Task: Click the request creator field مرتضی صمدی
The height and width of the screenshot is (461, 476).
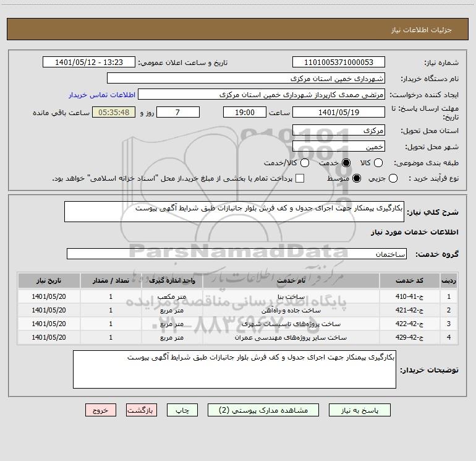Action: 261,94
